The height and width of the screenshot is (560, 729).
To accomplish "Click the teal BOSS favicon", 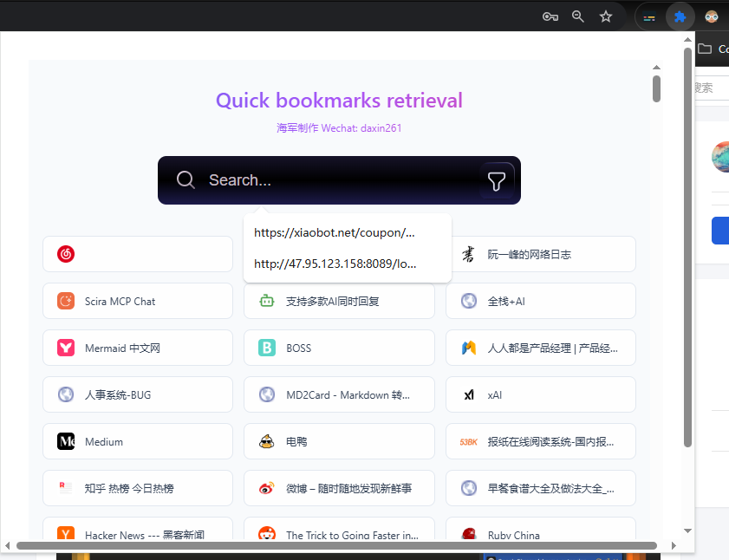I will [267, 348].
